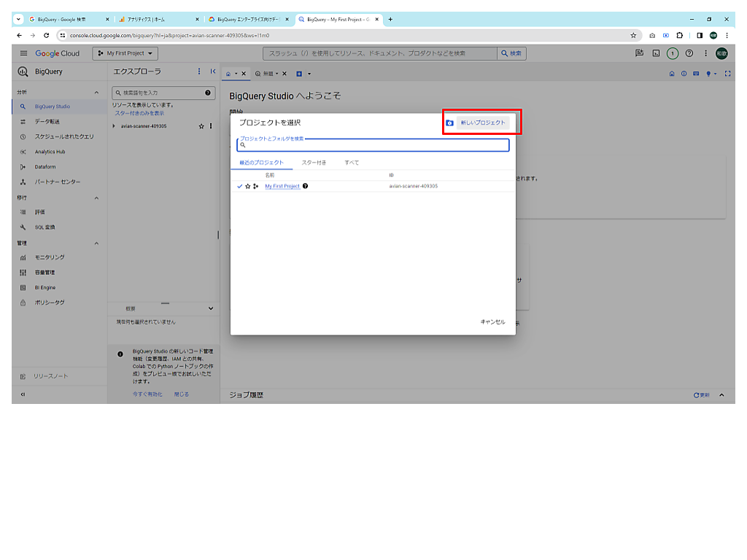This screenshot has height=560, width=747.
Task: Click the browser bookmark star icon
Action: click(633, 35)
